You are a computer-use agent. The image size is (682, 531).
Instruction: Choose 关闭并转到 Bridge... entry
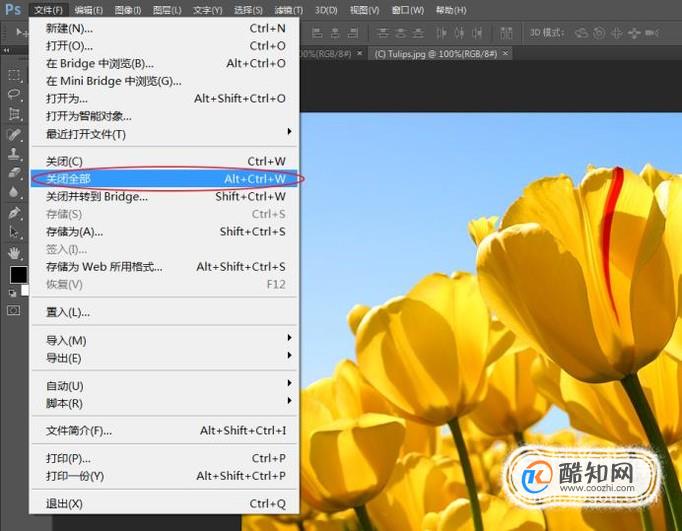pyautogui.click(x=164, y=197)
